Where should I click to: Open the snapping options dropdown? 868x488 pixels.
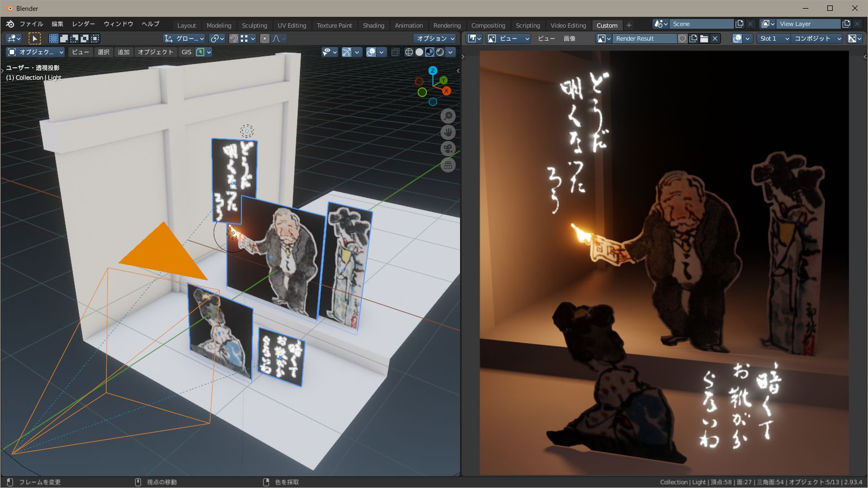(x=247, y=38)
